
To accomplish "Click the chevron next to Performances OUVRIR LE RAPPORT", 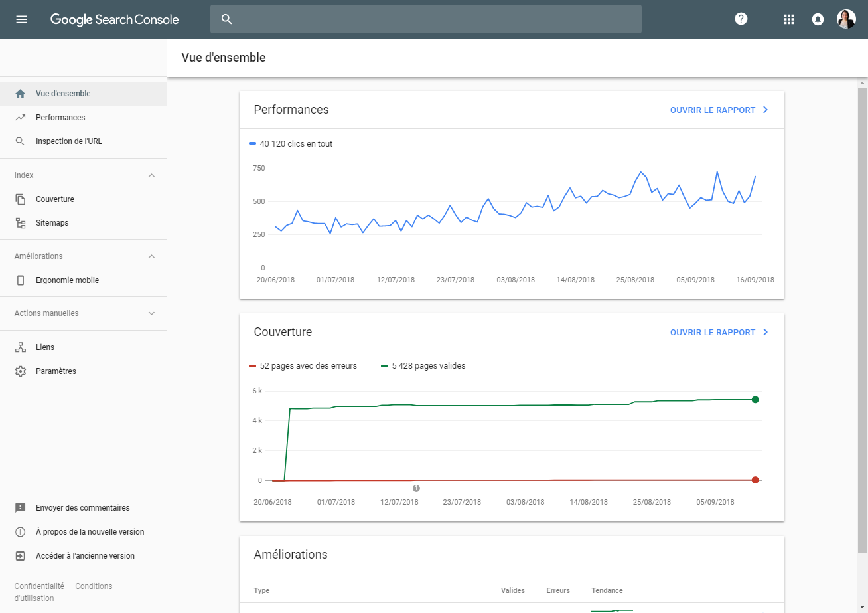I will (765, 110).
